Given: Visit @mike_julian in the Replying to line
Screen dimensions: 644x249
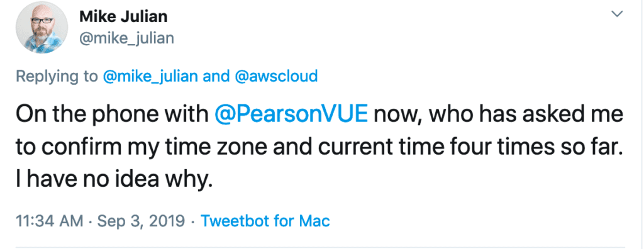Looking at the screenshot, I should pyautogui.click(x=151, y=77).
